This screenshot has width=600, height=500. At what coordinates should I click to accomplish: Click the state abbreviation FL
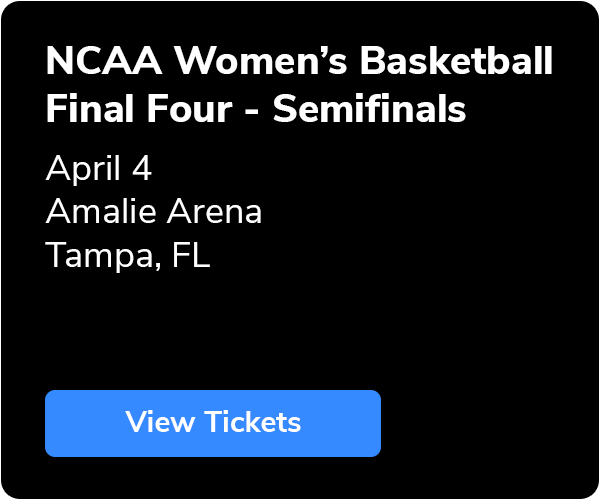191,254
